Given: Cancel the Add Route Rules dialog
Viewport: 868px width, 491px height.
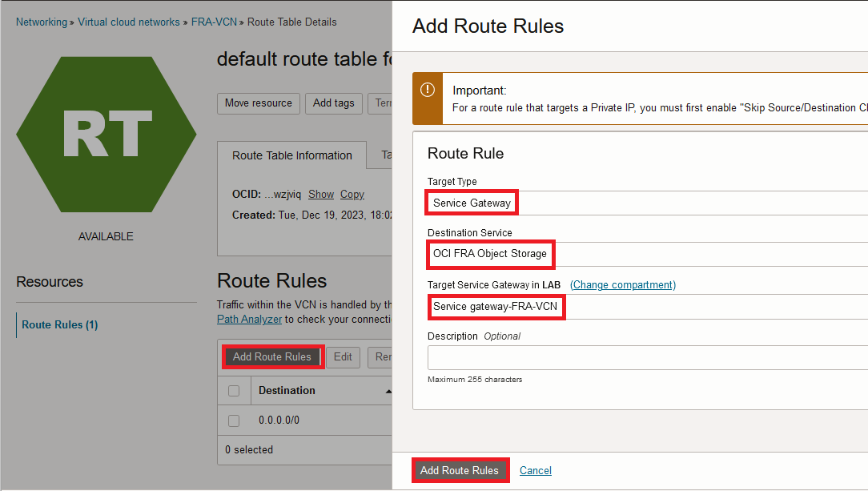Looking at the screenshot, I should pyautogui.click(x=536, y=470).
